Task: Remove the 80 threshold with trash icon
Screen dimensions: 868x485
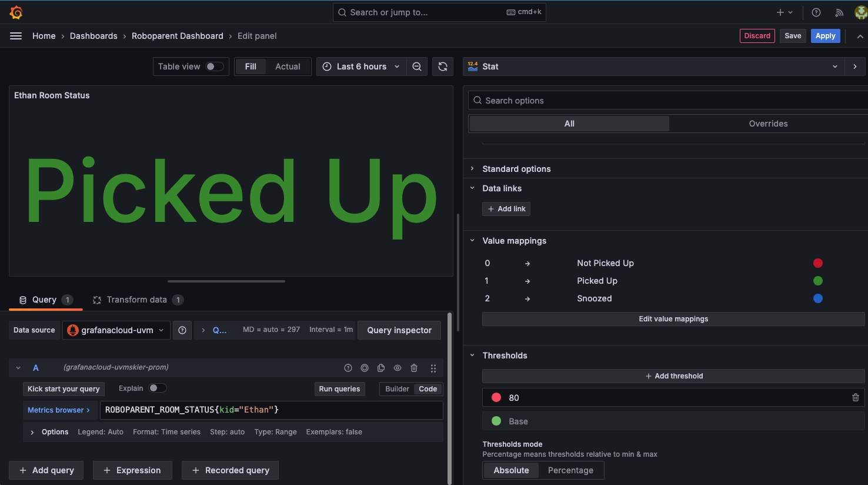Action: tap(855, 398)
